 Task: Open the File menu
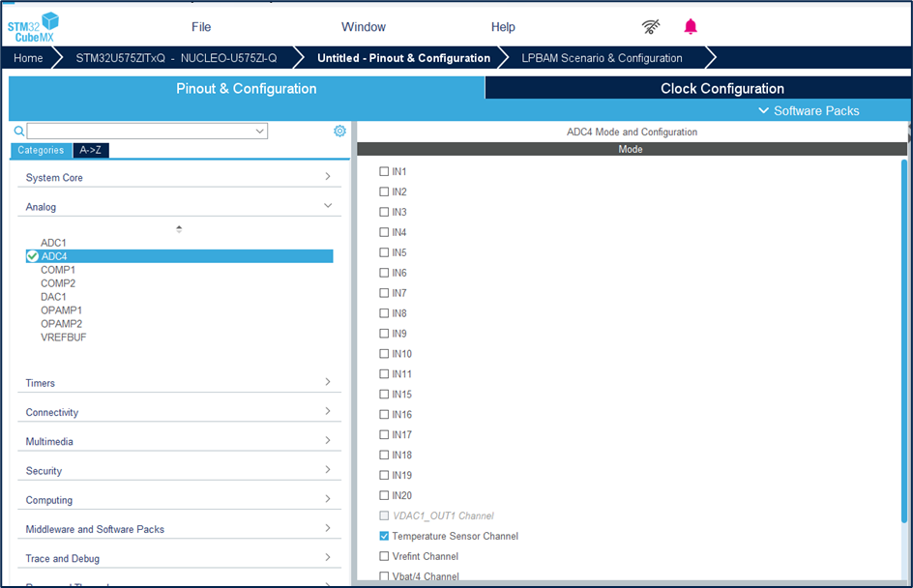201,27
